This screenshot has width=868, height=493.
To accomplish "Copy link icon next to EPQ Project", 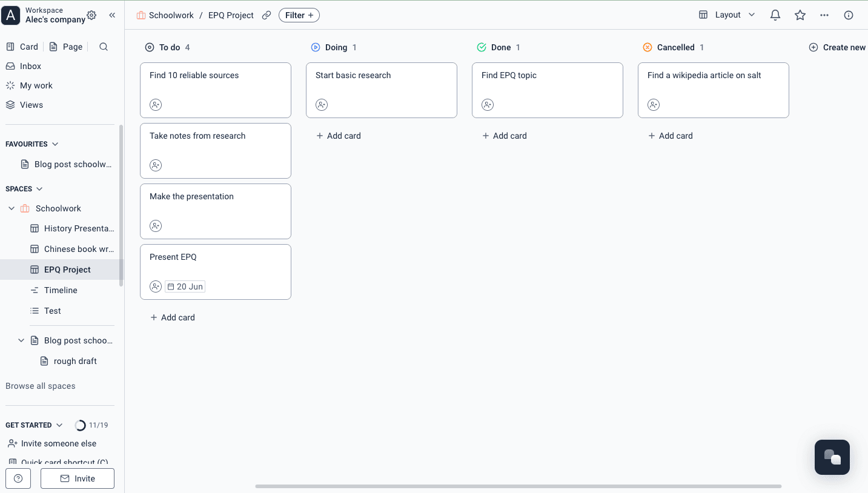I will tap(267, 15).
